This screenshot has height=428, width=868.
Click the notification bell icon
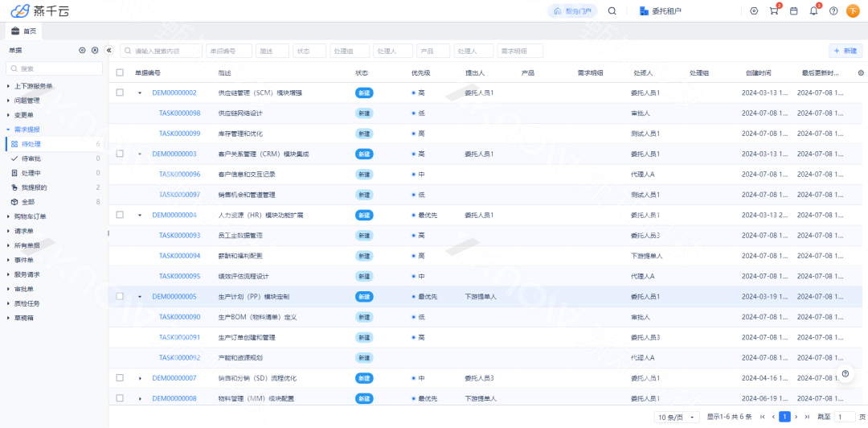point(813,11)
